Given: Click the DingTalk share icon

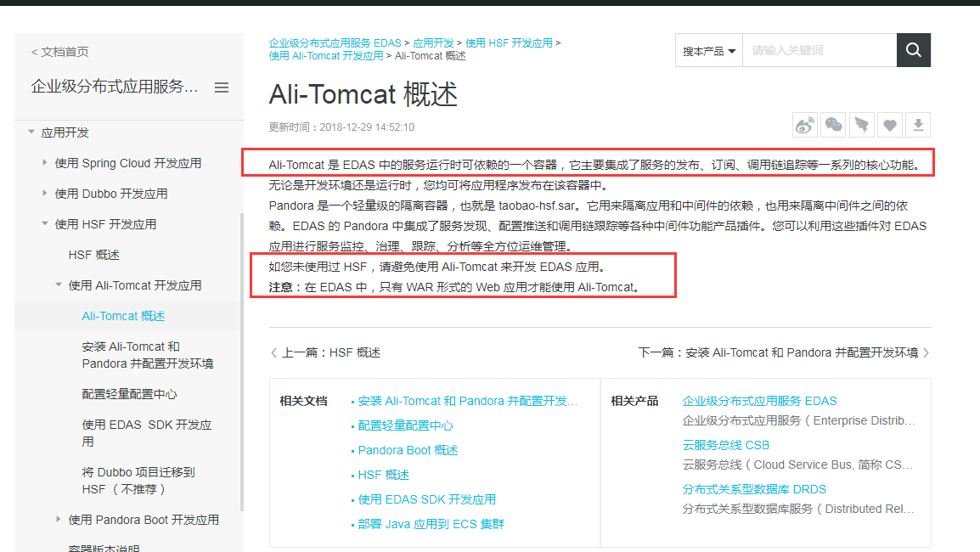Looking at the screenshot, I should pyautogui.click(x=861, y=126).
